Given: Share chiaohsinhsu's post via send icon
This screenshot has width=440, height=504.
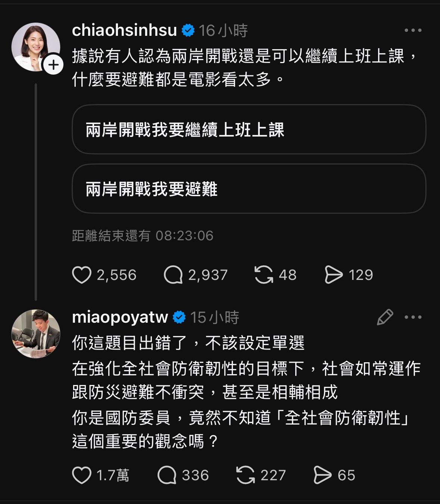Looking at the screenshot, I should coord(333,275).
